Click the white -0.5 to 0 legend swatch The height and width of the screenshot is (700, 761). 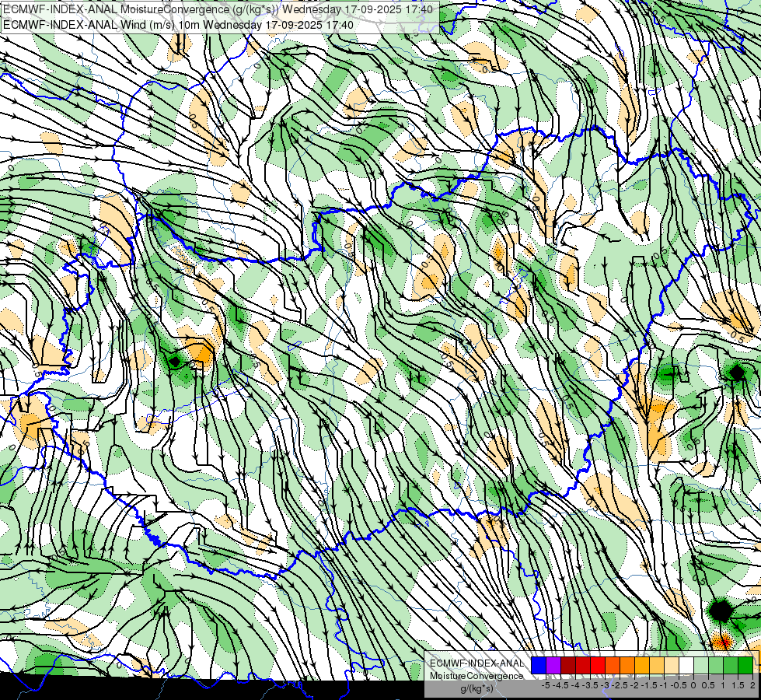[x=686, y=665]
